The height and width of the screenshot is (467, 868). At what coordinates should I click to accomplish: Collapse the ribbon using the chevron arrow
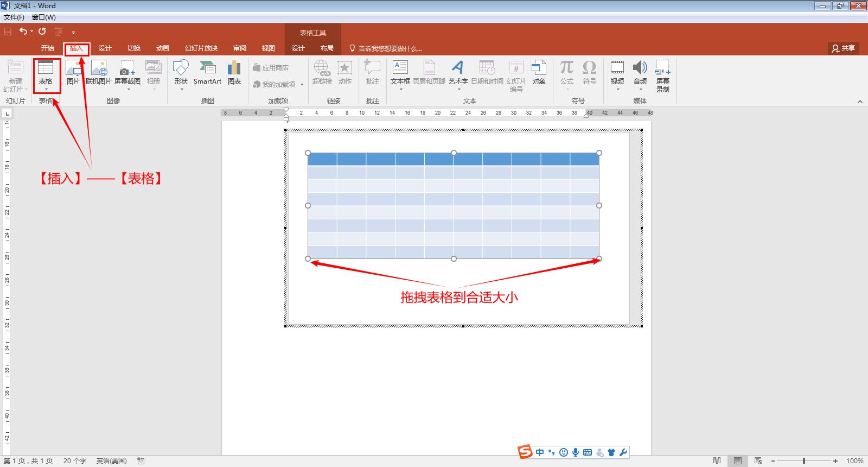pyautogui.click(x=860, y=102)
